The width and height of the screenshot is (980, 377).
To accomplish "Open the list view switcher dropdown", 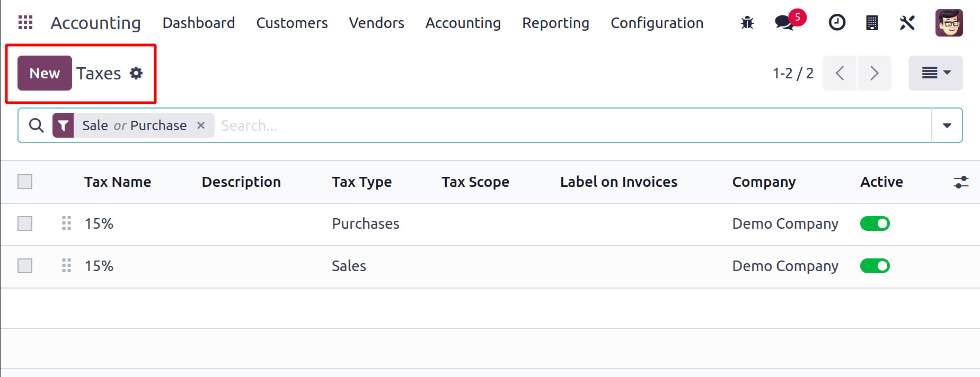I will [935, 73].
